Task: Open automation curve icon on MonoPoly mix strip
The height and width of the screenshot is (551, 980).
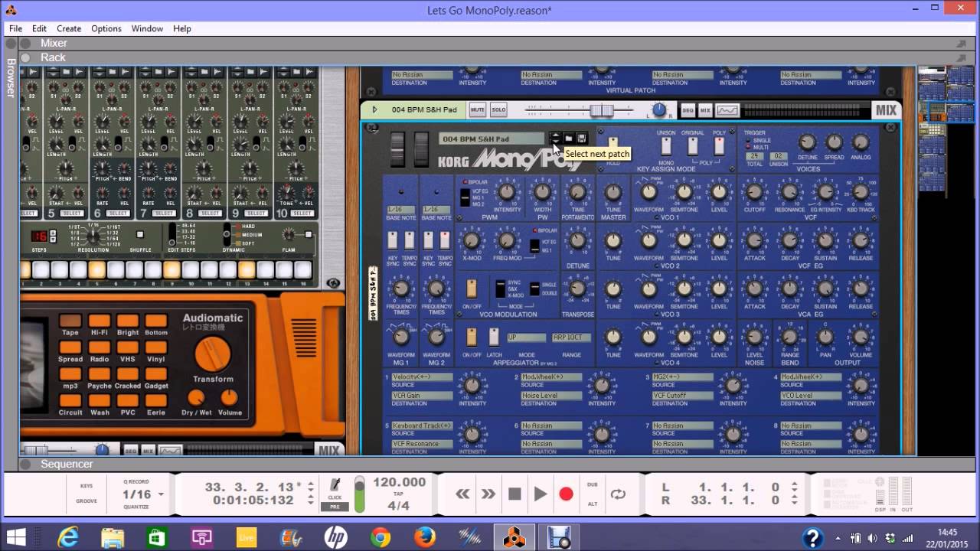Action: (727, 110)
